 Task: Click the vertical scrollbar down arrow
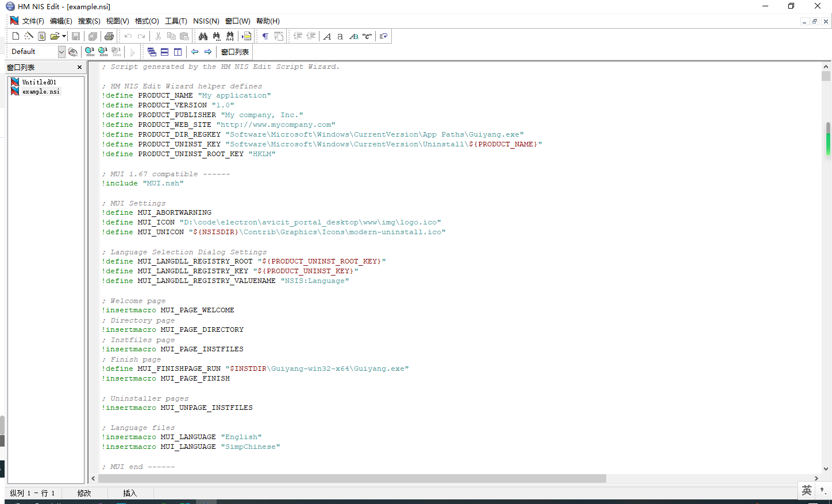point(826,468)
